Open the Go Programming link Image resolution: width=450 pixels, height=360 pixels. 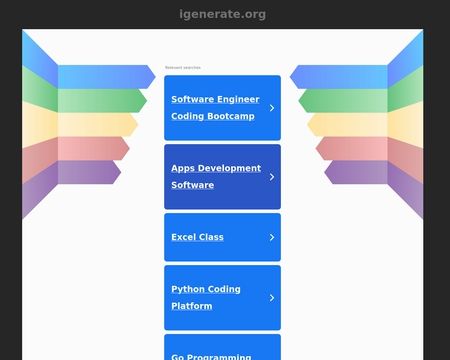(x=222, y=347)
